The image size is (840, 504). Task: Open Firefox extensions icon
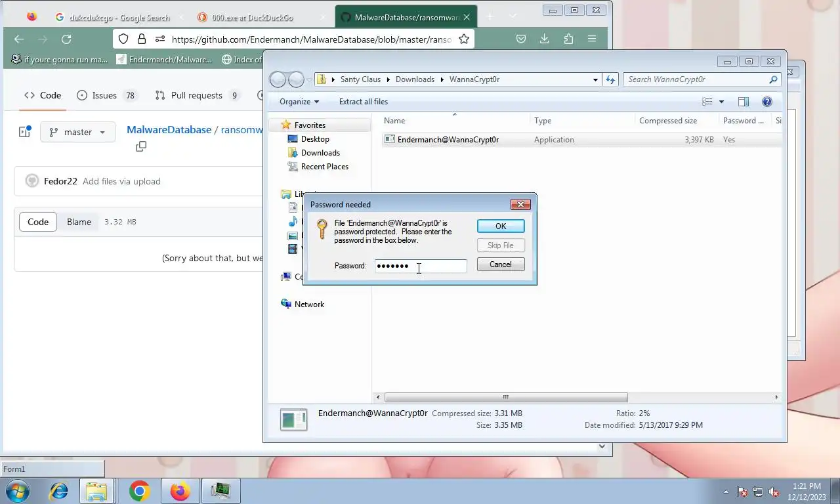(x=568, y=39)
